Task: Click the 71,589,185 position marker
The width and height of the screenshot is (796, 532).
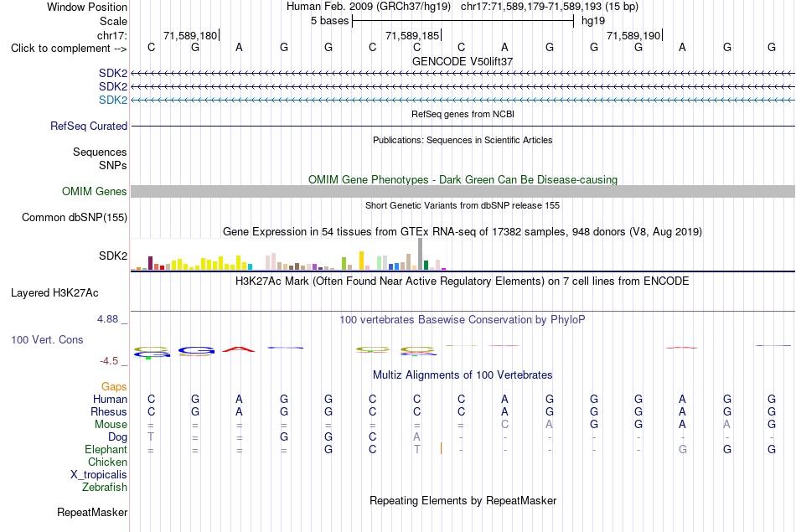Action: click(412, 35)
